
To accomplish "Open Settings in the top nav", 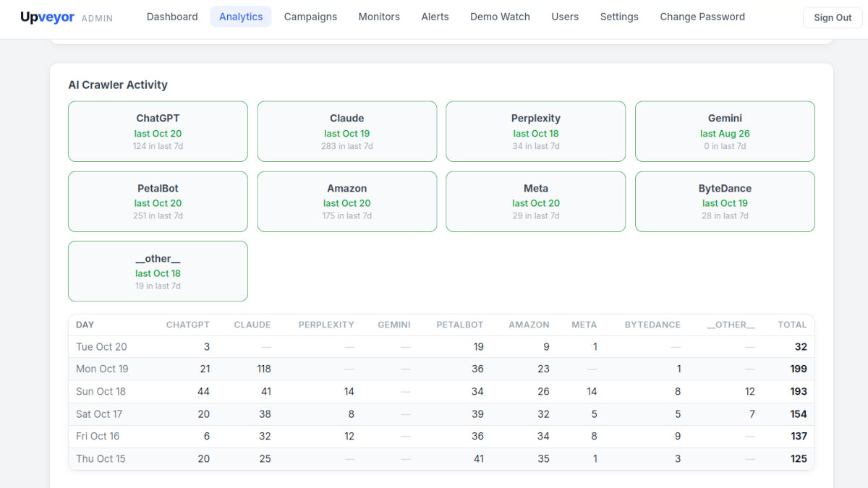I will click(619, 17).
